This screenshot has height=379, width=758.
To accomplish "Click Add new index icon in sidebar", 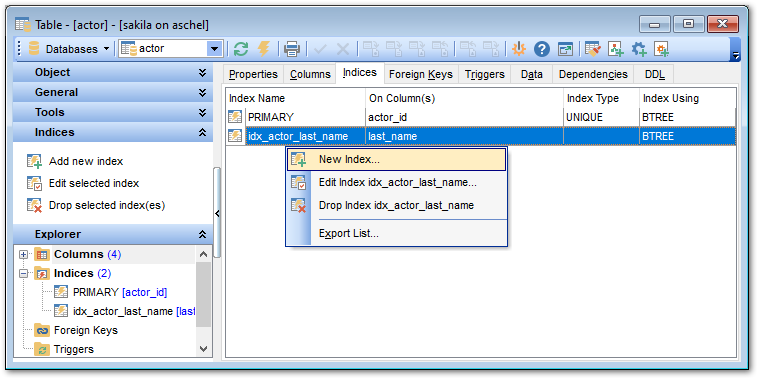I will 34,161.
